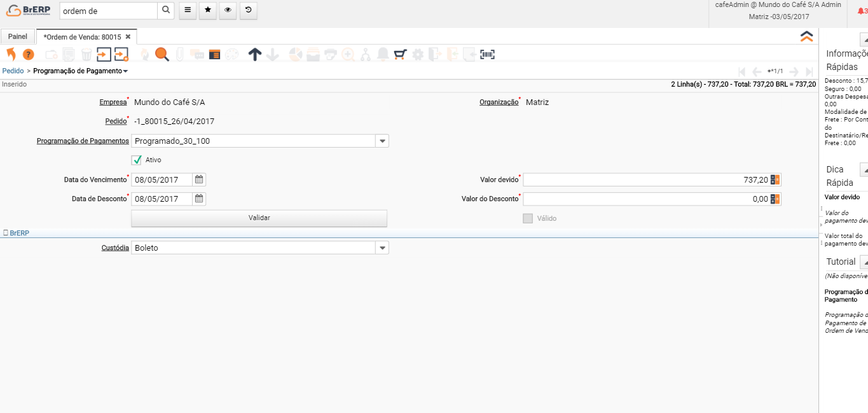Screen dimensions: 868x413
Task: Click the Save and create new icon
Action: click(x=121, y=55)
